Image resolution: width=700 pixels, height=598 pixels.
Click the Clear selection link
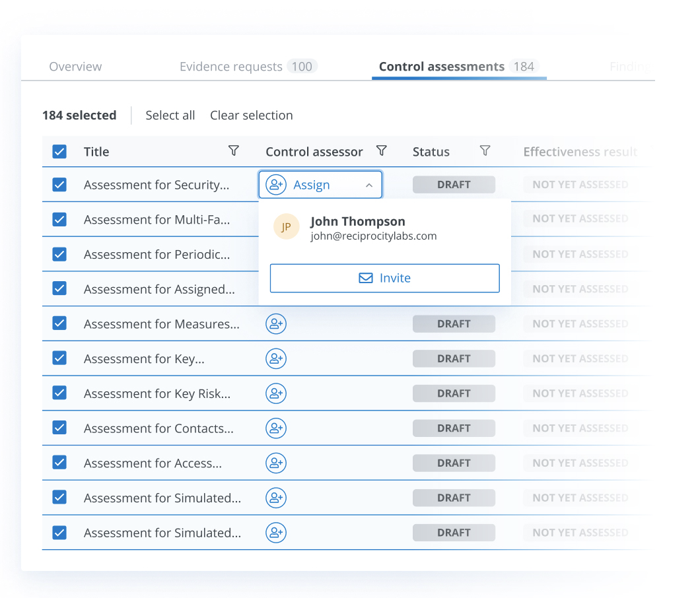point(252,115)
